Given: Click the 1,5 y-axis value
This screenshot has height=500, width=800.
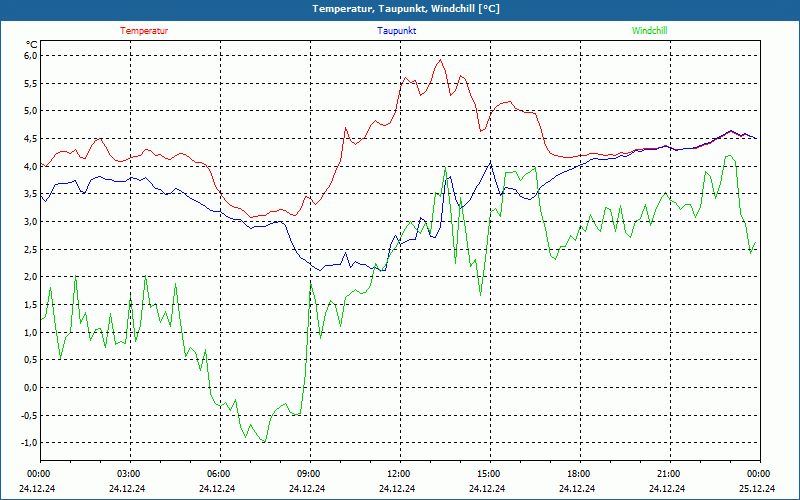Looking at the screenshot, I should (x=31, y=304).
